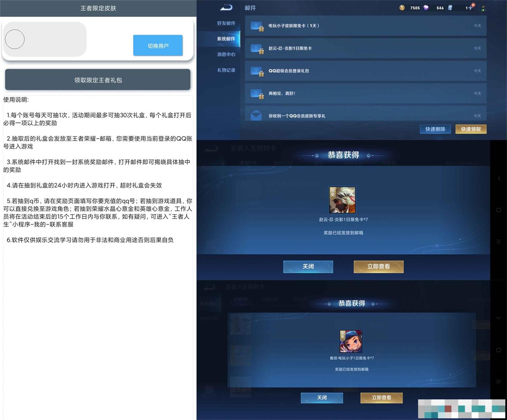Screen dimensions: 507x420
Task: Click 赵云-忍·炎影 skin reward thumbnail
Action: [342, 200]
